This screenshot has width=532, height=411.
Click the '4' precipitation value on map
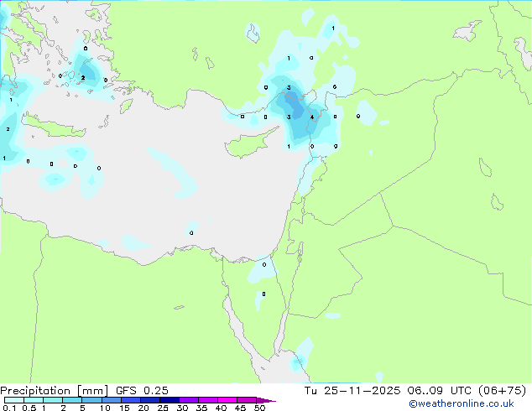click(312, 117)
